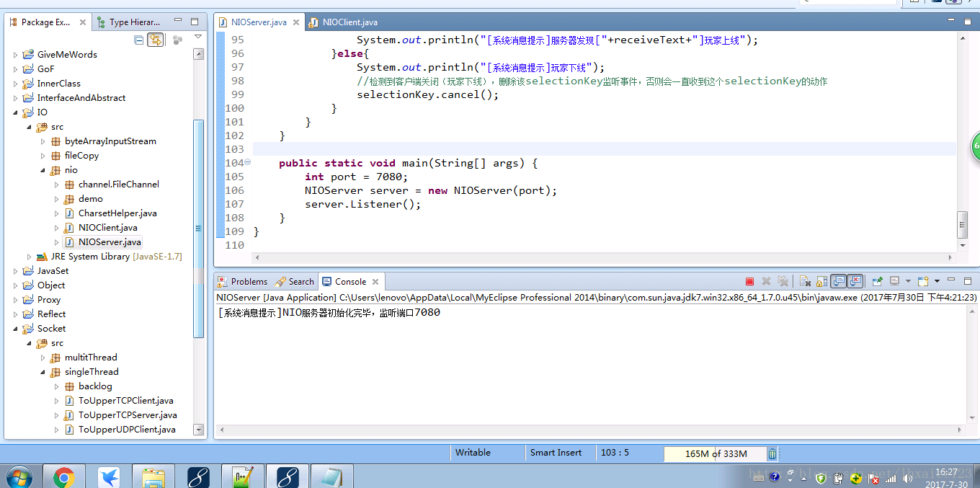Toggle show console when standard out changes
Screen dimensions: 980x488
click(x=839, y=281)
